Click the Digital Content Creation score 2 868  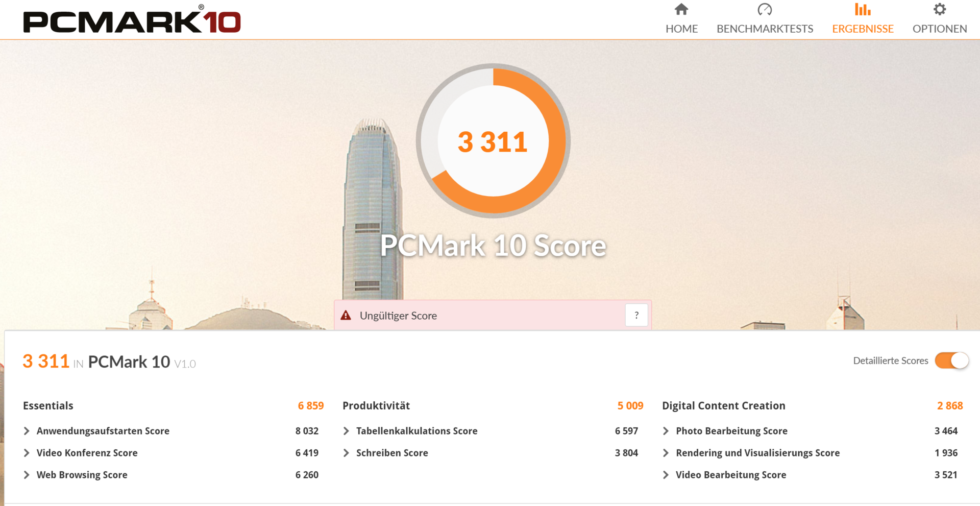[950, 405]
